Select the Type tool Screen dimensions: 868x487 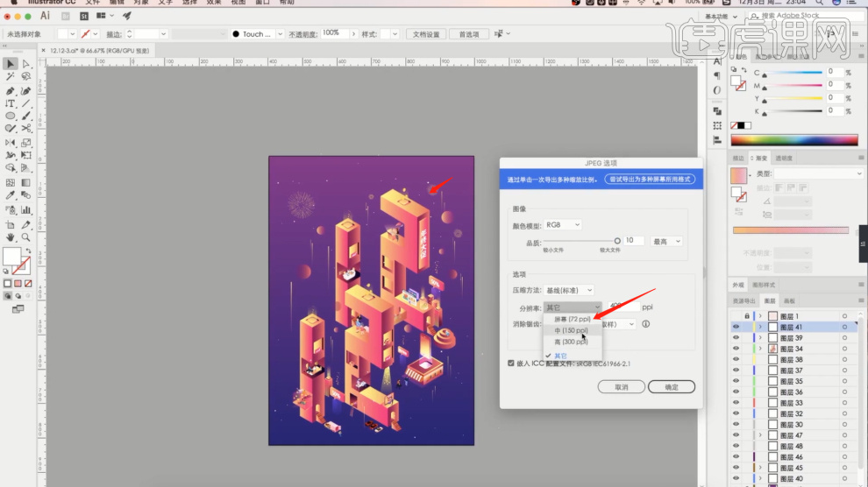coord(10,103)
